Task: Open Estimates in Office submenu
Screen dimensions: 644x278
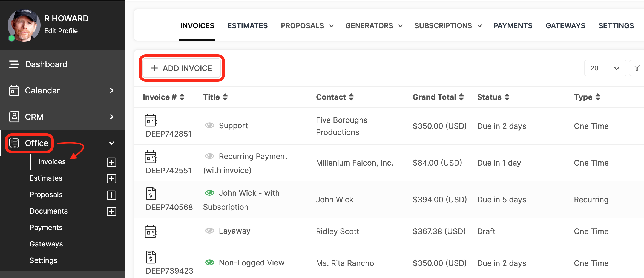Action: tap(46, 178)
